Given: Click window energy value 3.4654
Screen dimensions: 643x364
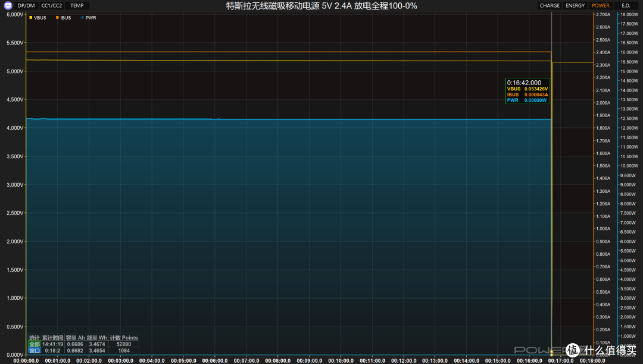Looking at the screenshot, I should click(97, 350).
